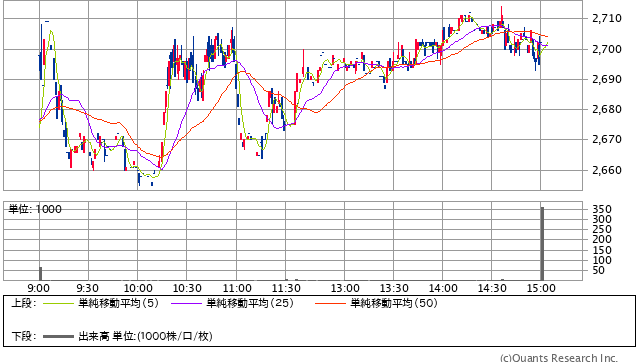The width and height of the screenshot is (638, 362).
Task: Click the 13:30 time axis label
Action: (394, 288)
